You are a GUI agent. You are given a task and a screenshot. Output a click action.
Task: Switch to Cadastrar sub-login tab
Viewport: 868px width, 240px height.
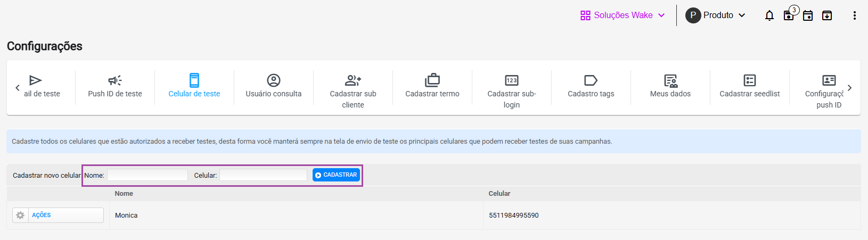(512, 91)
